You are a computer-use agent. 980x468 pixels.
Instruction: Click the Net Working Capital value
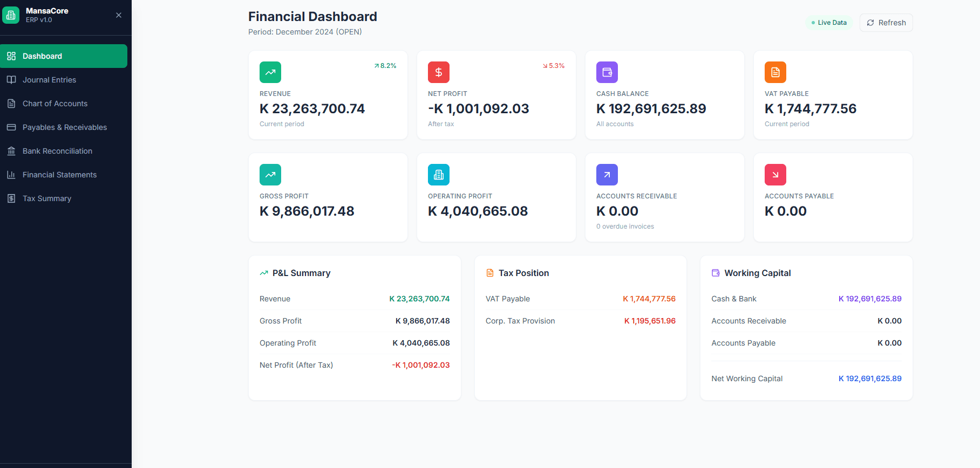[x=870, y=378]
